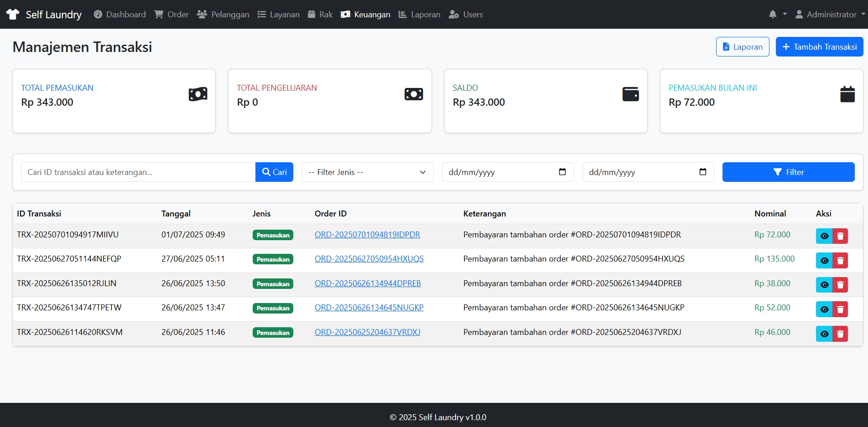View details of transaction TRX-20250626114620RKSVM
The image size is (868, 427).
coord(824,334)
